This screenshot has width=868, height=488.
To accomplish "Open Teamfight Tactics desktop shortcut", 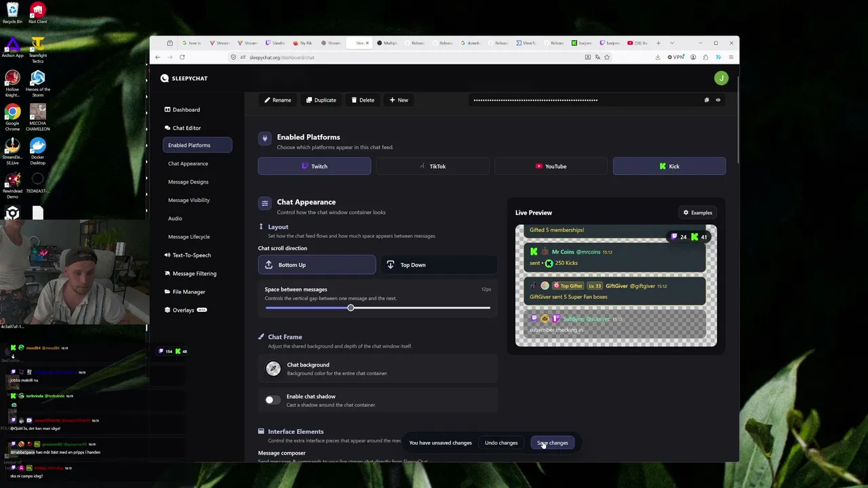I will click(x=37, y=49).
